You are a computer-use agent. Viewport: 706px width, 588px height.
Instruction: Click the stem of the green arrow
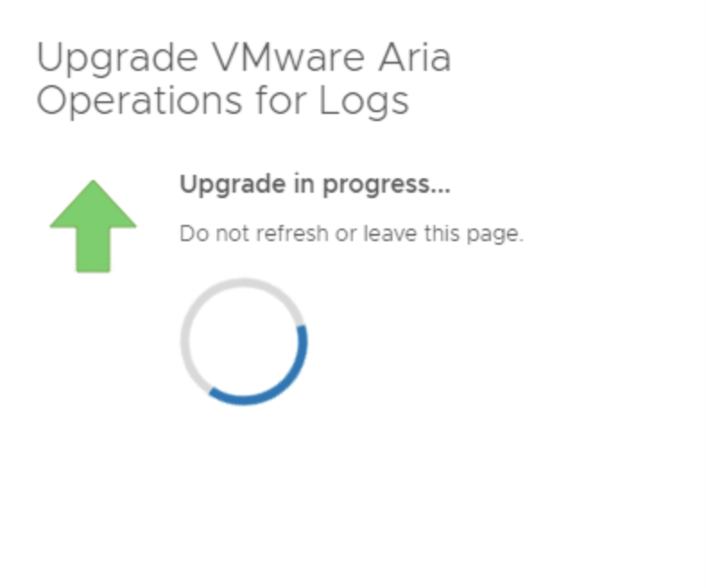point(93,250)
